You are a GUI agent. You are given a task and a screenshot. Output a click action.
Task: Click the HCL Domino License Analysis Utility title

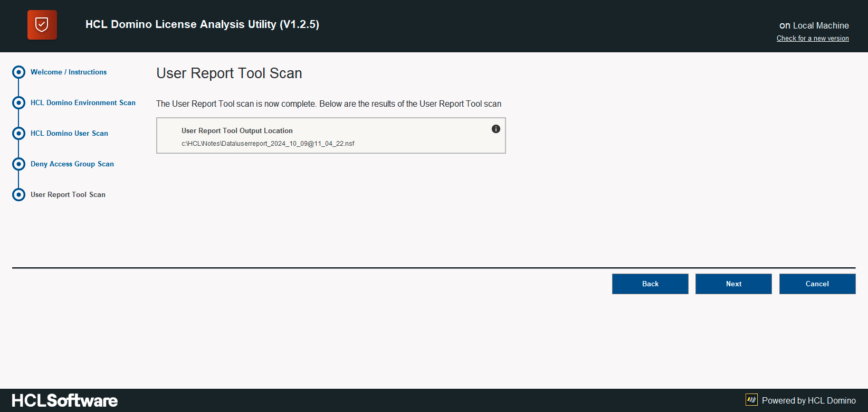(x=202, y=24)
